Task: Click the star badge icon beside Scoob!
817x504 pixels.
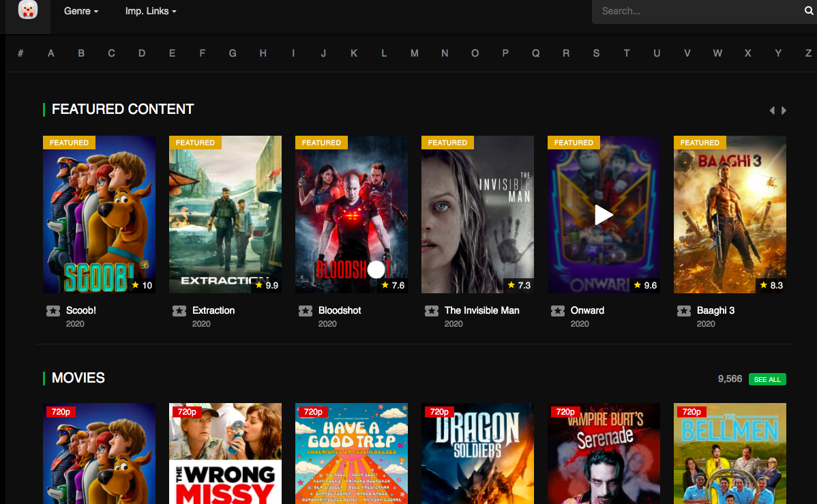Action: [x=53, y=311]
